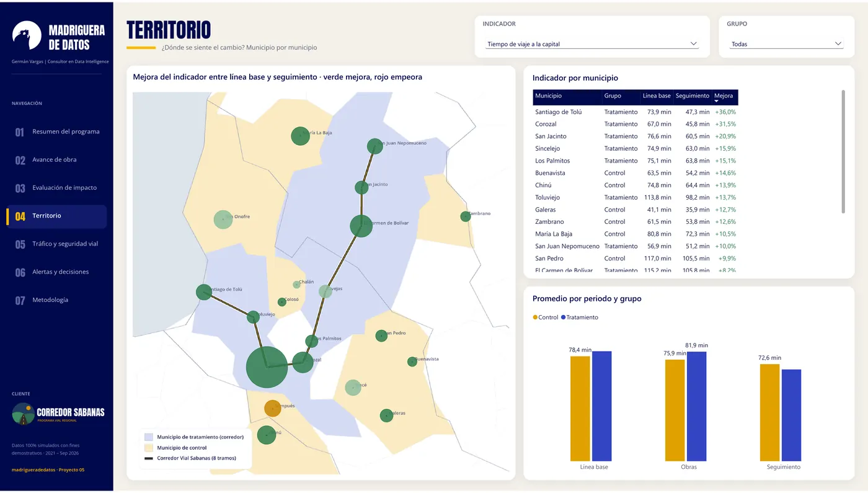Sort table by Seguimiento column header
The width and height of the screenshot is (868, 493).
pyautogui.click(x=692, y=96)
